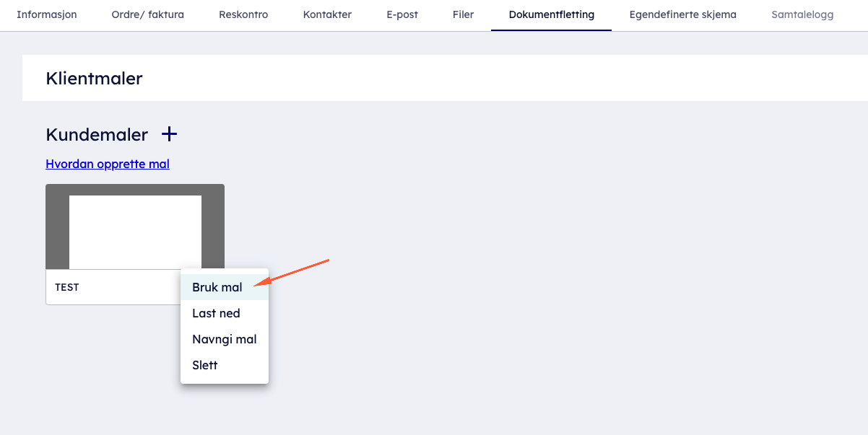868x435 pixels.
Task: Open the Kontakter tab
Action: (x=327, y=14)
